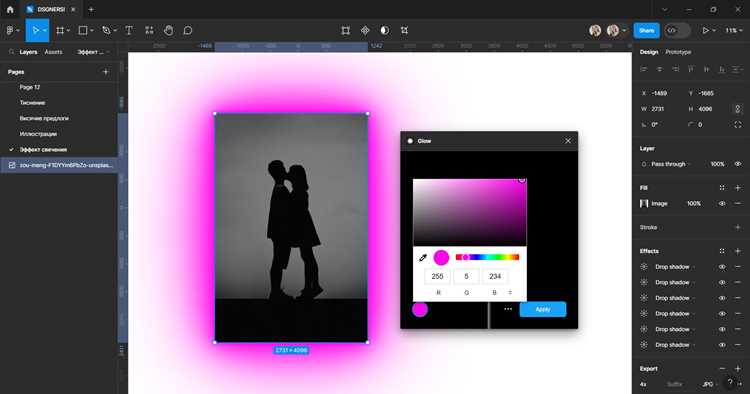The image size is (750, 394).
Task: Open the Frame tool dropdown arrow
Action: (x=68, y=31)
